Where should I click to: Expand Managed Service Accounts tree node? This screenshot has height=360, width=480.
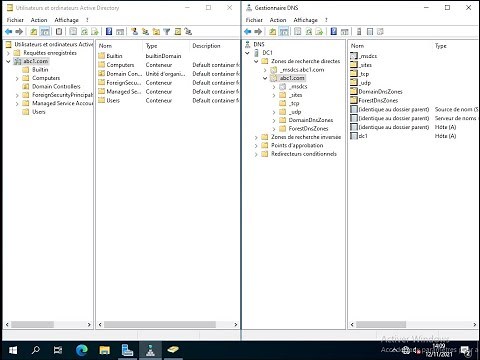pos(17,104)
